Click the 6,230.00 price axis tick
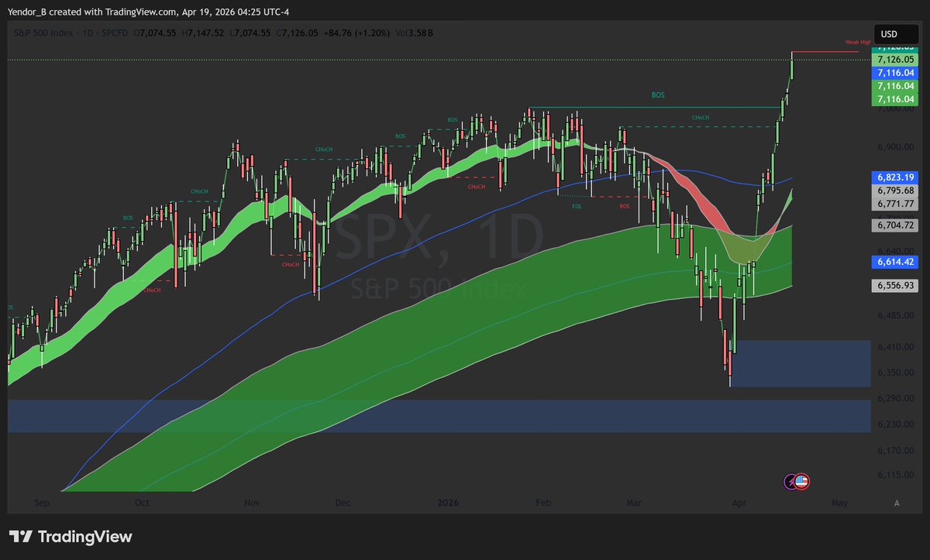Image resolution: width=930 pixels, height=560 pixels. (897, 424)
